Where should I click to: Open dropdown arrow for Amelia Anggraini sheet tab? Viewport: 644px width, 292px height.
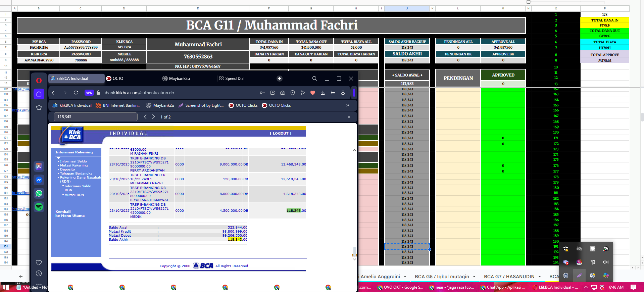tap(405, 277)
